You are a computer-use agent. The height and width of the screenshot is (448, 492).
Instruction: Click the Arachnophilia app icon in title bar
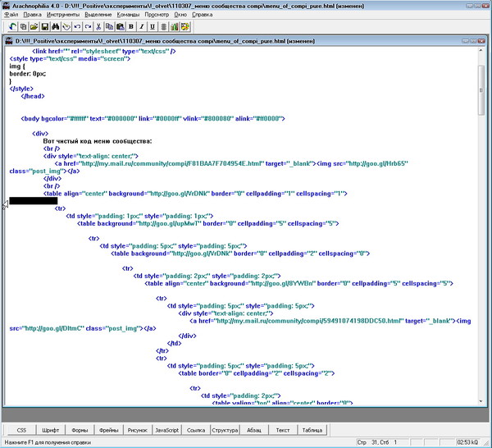click(6, 6)
